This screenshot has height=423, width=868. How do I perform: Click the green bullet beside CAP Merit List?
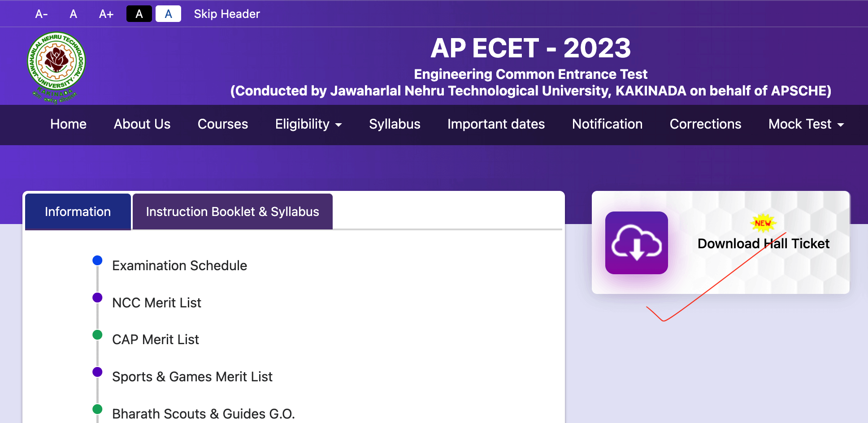[x=97, y=335]
